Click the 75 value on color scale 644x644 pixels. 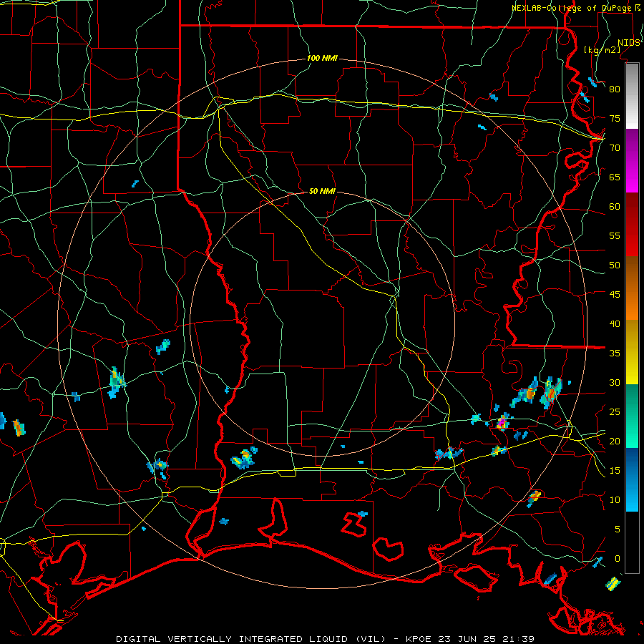pos(615,118)
